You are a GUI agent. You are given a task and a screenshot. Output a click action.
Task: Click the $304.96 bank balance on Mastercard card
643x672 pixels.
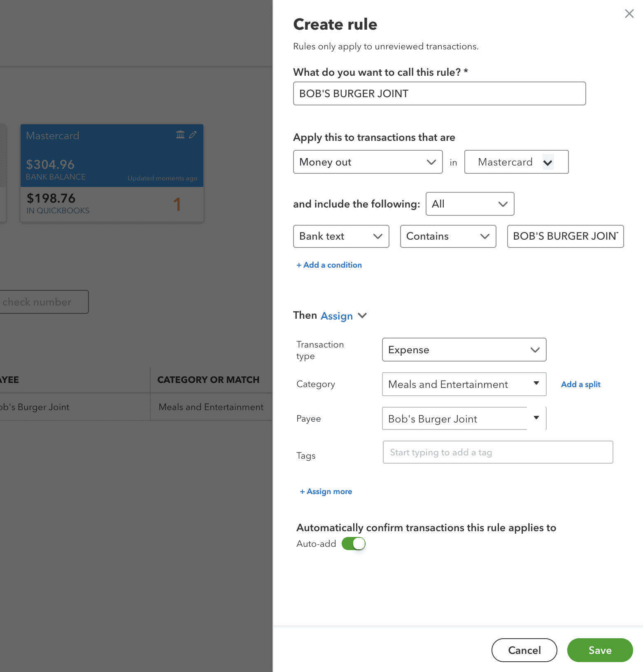(50, 165)
